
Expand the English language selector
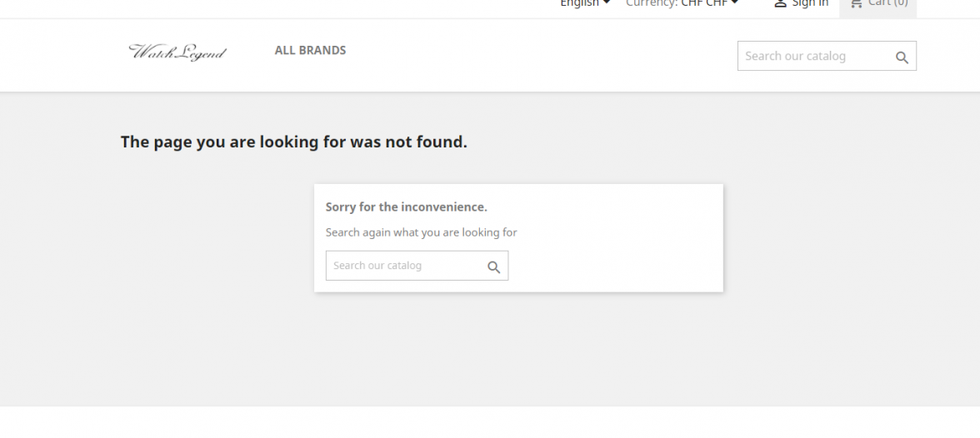click(580, 4)
